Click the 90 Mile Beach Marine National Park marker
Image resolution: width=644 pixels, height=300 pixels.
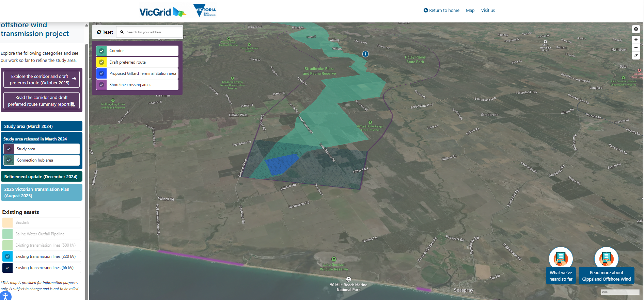348,279
